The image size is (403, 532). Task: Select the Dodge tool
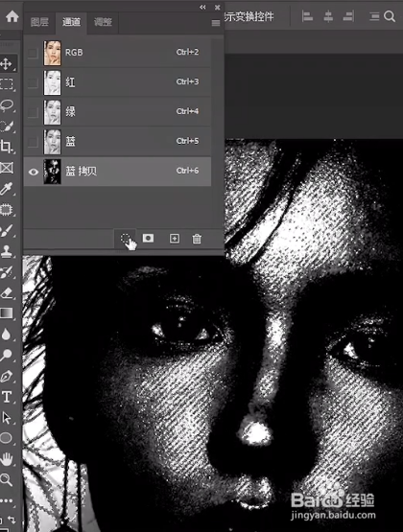[6, 355]
